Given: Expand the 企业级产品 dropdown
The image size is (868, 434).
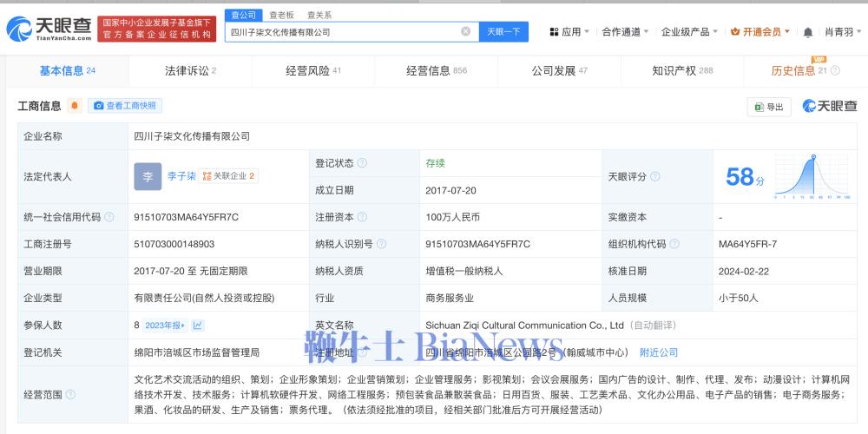Looking at the screenshot, I should pyautogui.click(x=689, y=32).
